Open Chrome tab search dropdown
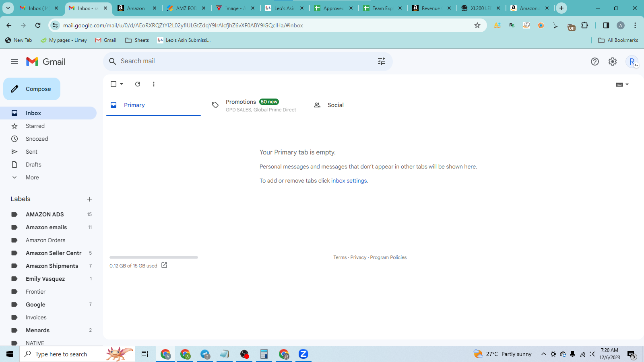Image resolution: width=644 pixels, height=362 pixels. [8, 8]
